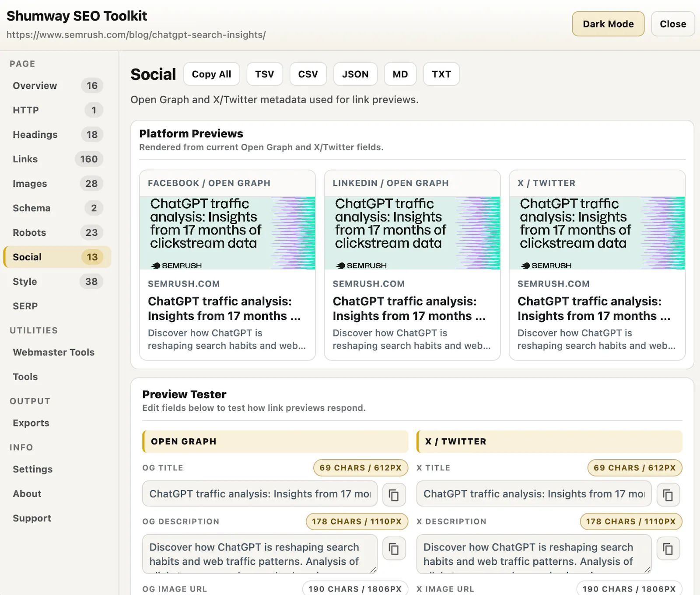Click the Style count badge 38
The height and width of the screenshot is (595, 700).
click(x=91, y=282)
